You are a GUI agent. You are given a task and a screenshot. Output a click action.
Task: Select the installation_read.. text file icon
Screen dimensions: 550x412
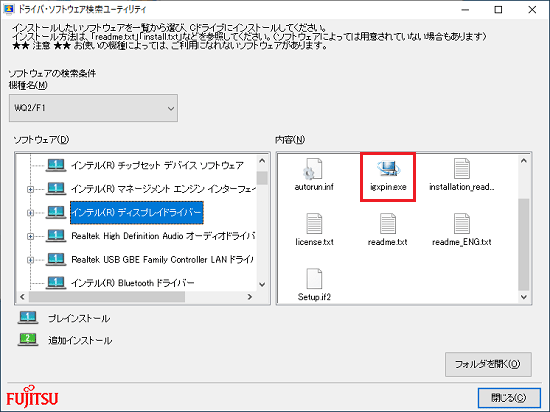(462, 169)
